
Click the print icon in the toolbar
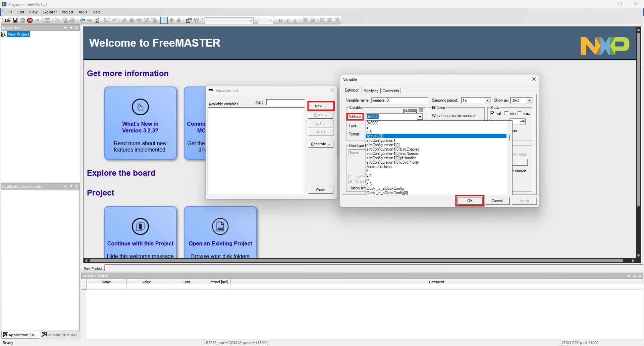[x=72, y=20]
